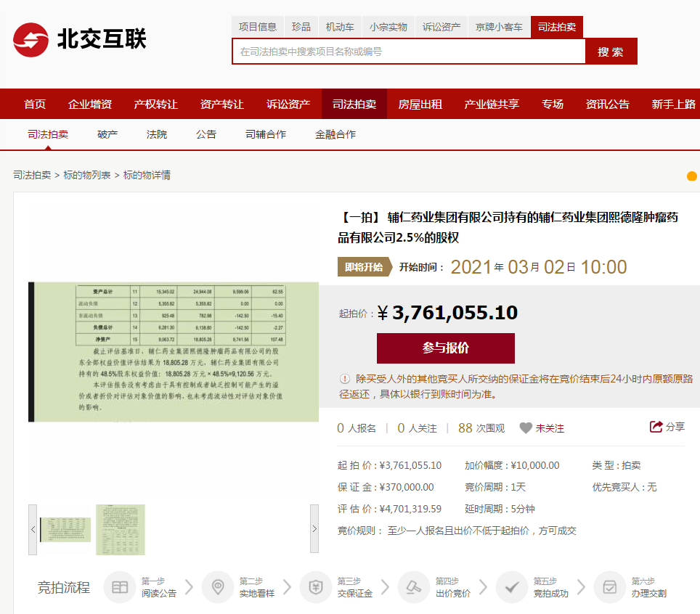Click the 88 次围观 view count
The width and height of the screenshot is (700, 614).
[481, 428]
